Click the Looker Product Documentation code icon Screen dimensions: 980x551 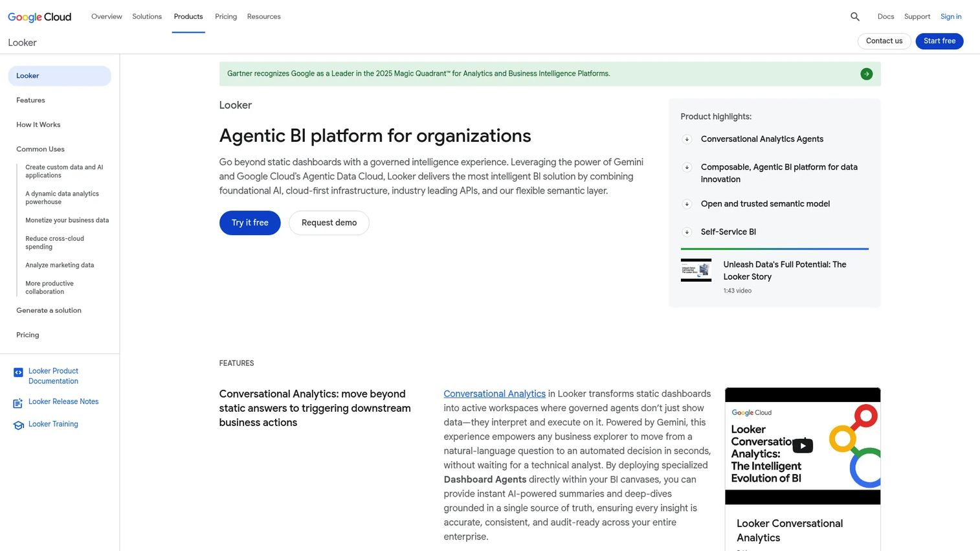tap(18, 372)
